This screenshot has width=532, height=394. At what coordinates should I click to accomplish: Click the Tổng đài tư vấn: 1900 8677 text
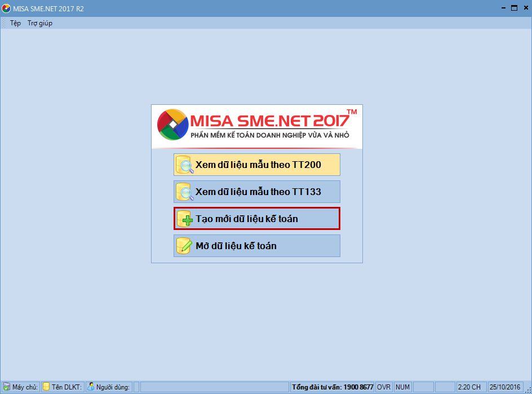[333, 387]
